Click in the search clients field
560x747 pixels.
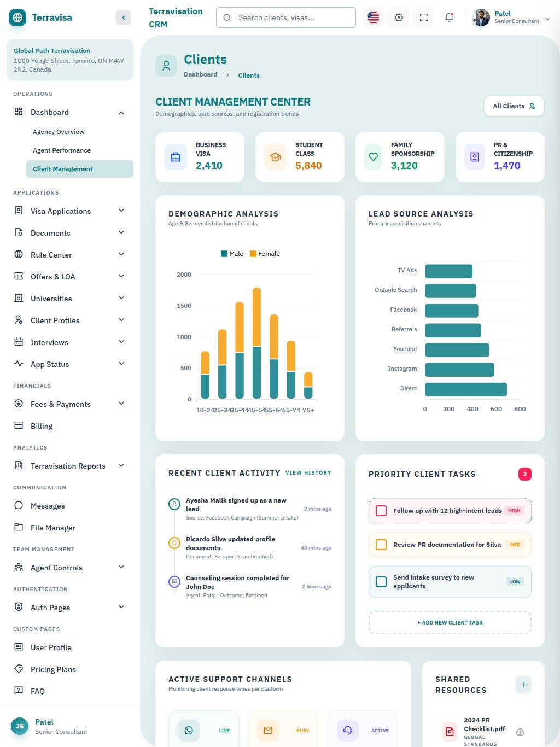(286, 17)
